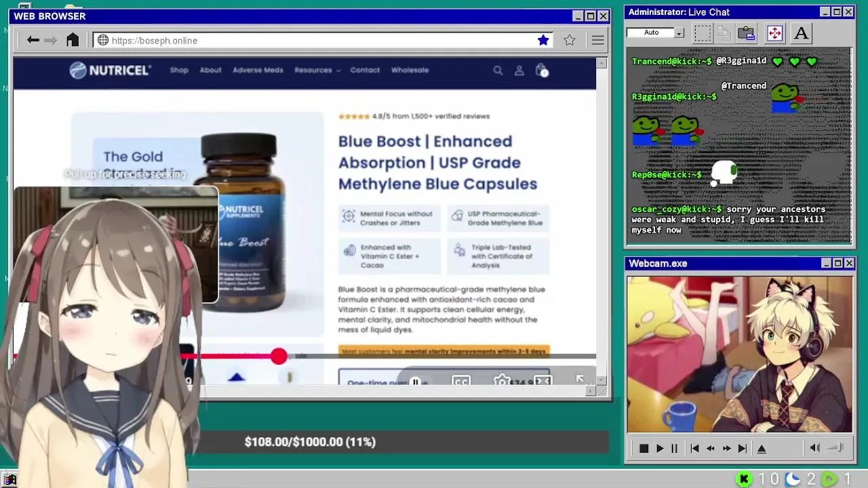Open the font A settings in Live Chat
This screenshot has height=488, width=868.
802,33
